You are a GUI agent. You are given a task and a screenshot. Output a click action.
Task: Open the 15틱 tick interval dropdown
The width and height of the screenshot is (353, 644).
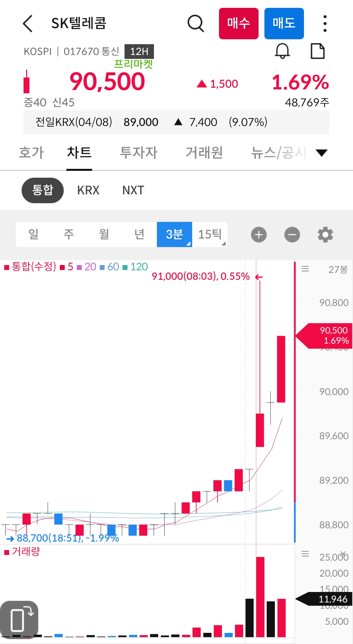pos(210,234)
